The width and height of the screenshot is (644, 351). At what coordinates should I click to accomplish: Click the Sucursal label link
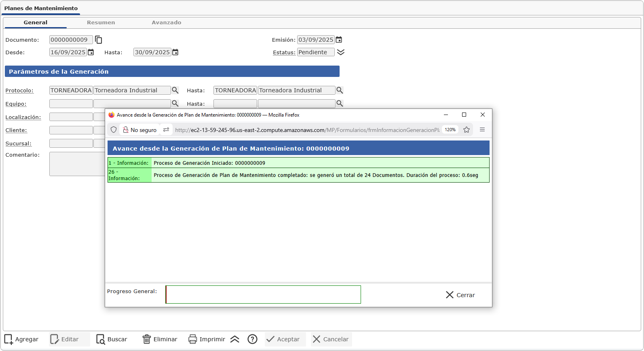pyautogui.click(x=18, y=144)
